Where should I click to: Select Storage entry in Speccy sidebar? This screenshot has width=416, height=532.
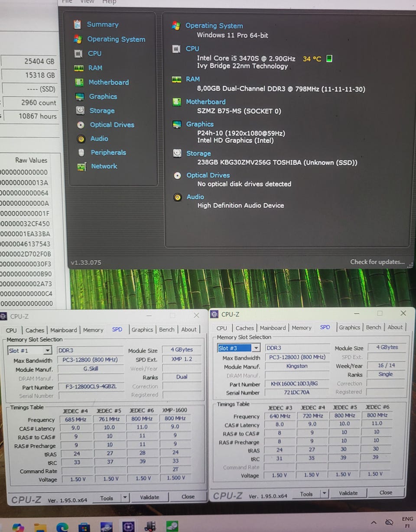[102, 111]
